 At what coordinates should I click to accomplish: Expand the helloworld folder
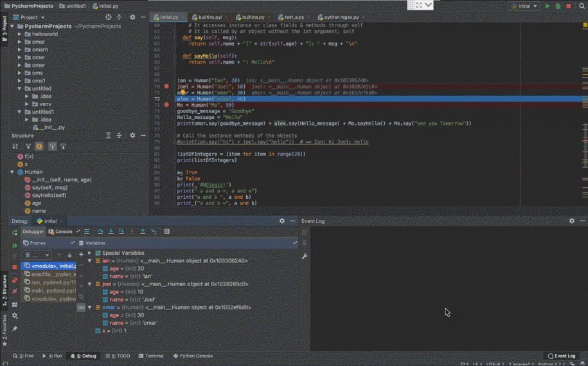[x=19, y=34]
